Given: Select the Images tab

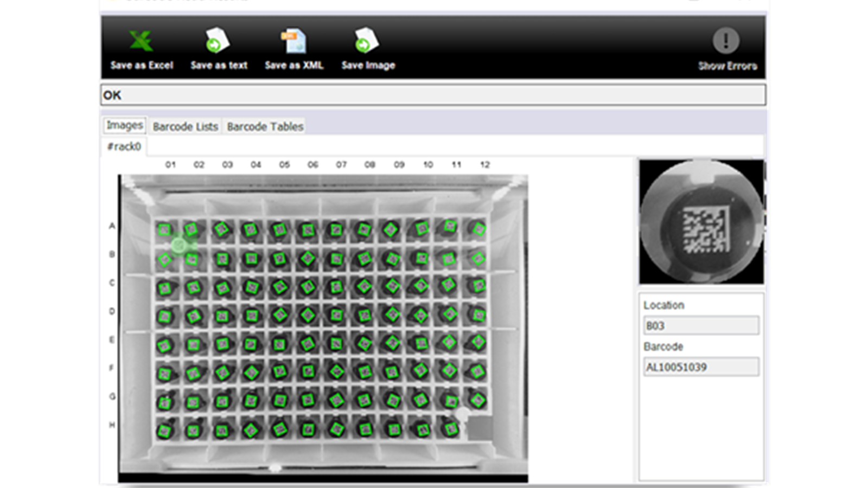Looking at the screenshot, I should pos(124,125).
